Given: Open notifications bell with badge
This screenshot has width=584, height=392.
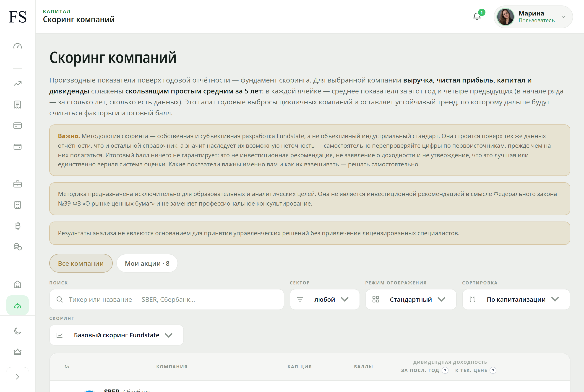Looking at the screenshot, I should [477, 16].
